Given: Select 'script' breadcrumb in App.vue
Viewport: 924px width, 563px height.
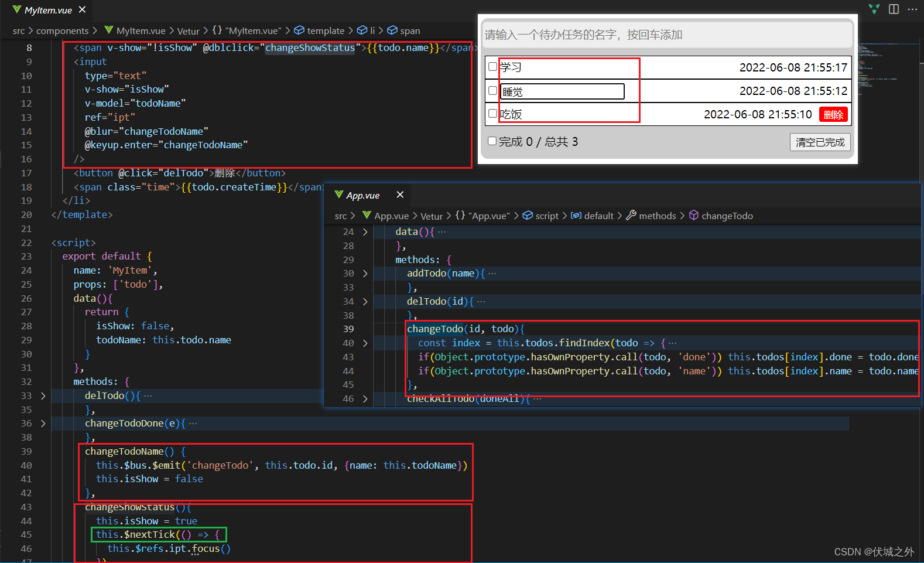Looking at the screenshot, I should tap(547, 216).
